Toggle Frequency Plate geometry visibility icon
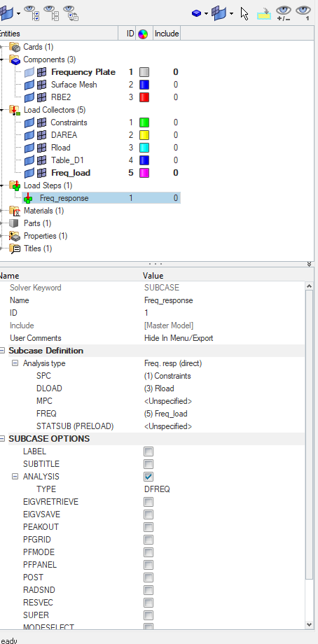The width and height of the screenshot is (318, 644). tap(29, 73)
